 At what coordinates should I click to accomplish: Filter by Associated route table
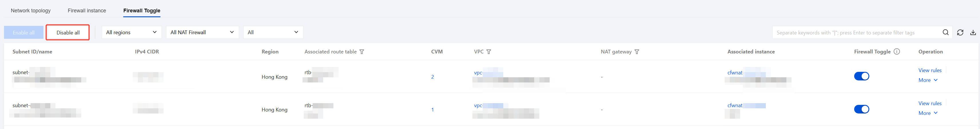pos(362,51)
